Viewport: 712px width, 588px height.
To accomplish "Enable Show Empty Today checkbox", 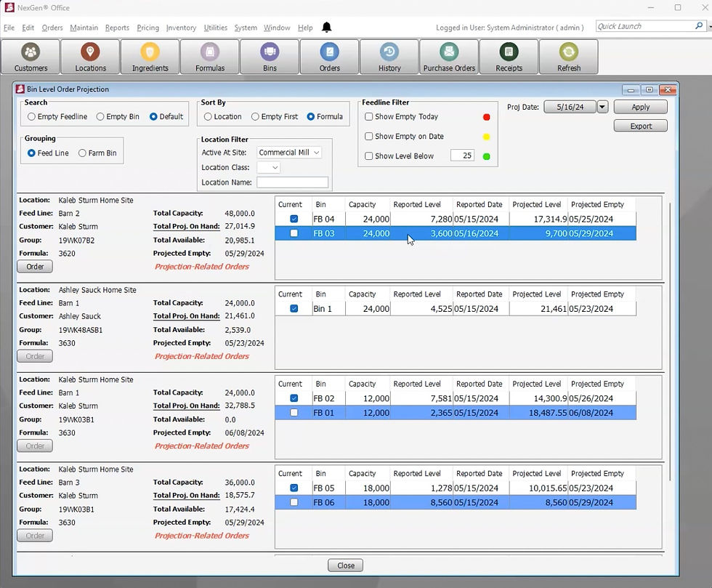I will coord(369,117).
